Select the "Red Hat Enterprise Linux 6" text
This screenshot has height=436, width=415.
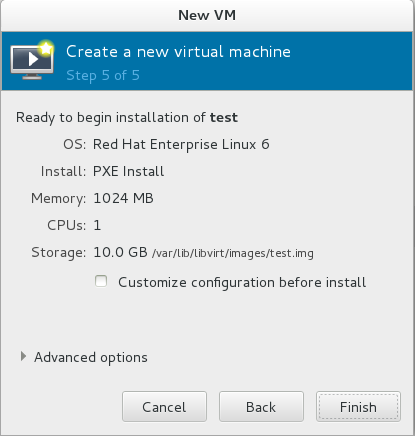181,144
